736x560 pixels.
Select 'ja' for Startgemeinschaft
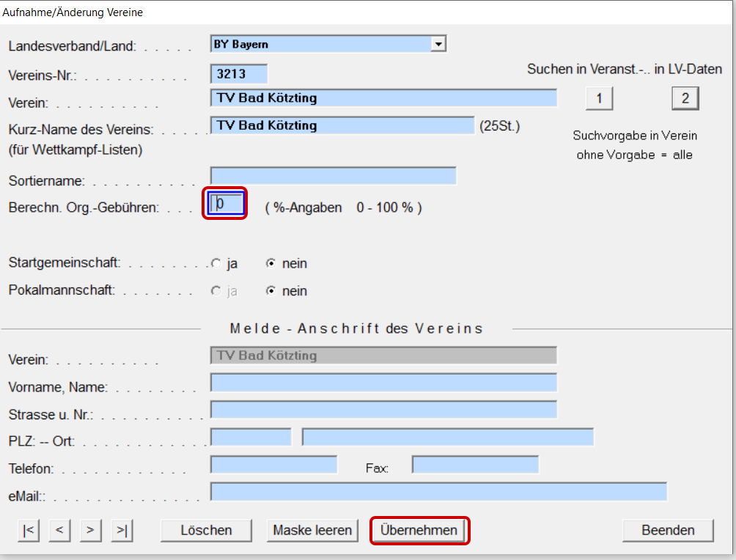[x=216, y=263]
